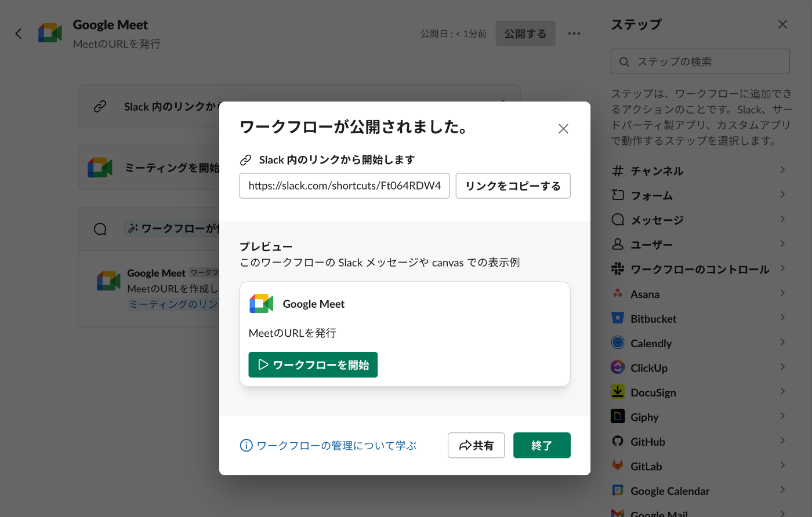Expand the Calendly steps chevron
This screenshot has height=517, width=812.
click(782, 342)
